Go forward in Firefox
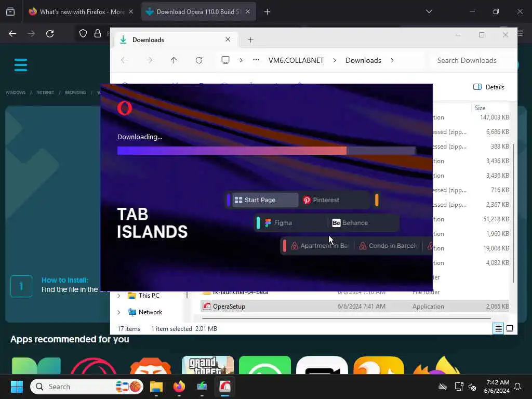532x399 pixels. (31, 34)
